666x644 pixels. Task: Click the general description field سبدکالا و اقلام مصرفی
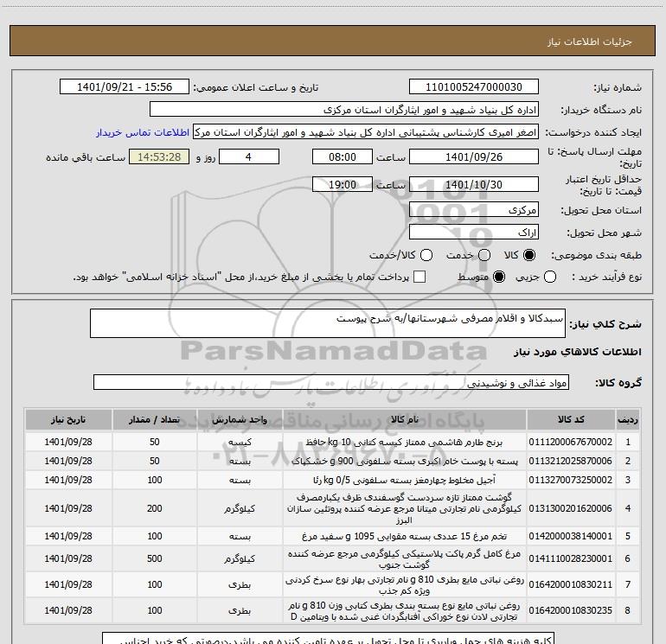(x=328, y=323)
